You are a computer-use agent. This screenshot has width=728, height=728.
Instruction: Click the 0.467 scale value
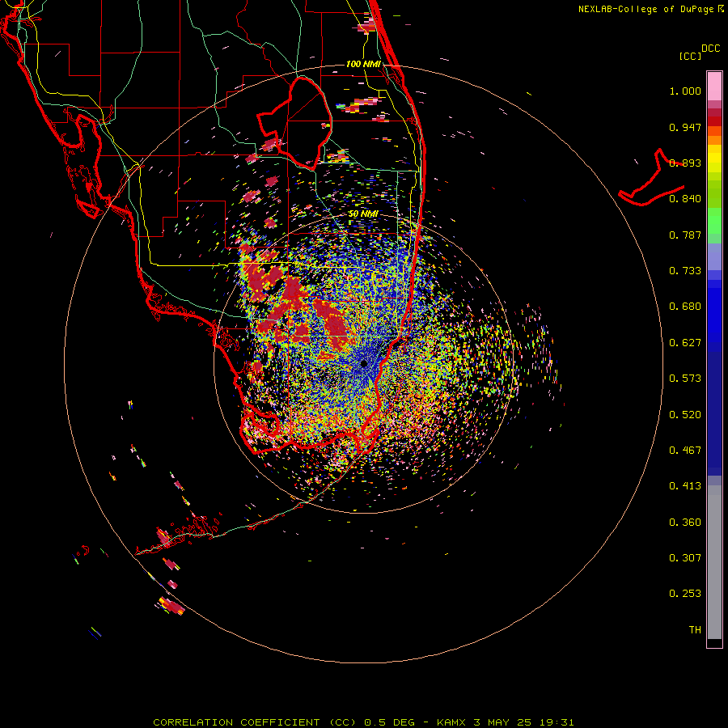coord(685,451)
